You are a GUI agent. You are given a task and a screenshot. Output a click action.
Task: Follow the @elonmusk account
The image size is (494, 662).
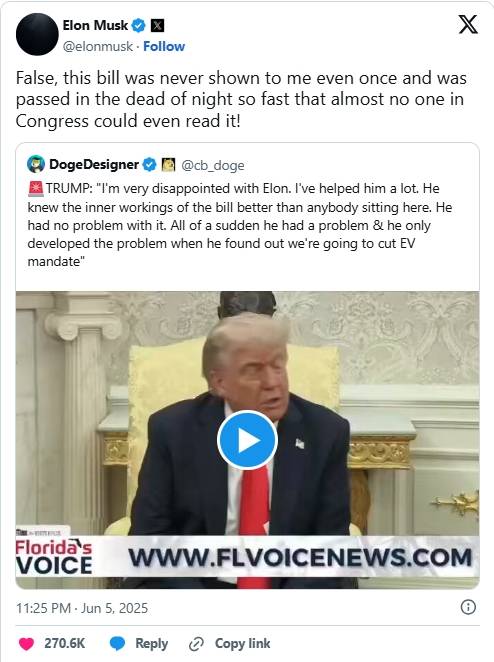click(x=164, y=46)
